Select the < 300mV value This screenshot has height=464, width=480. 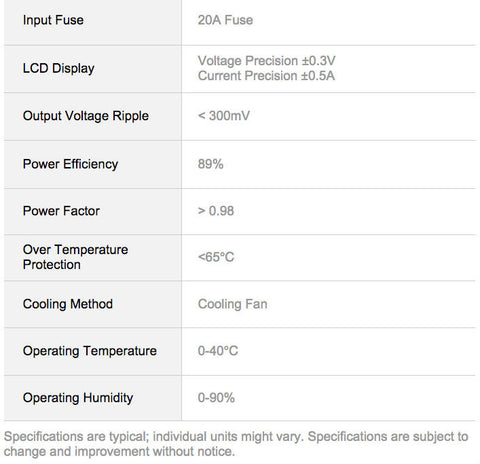click(224, 116)
